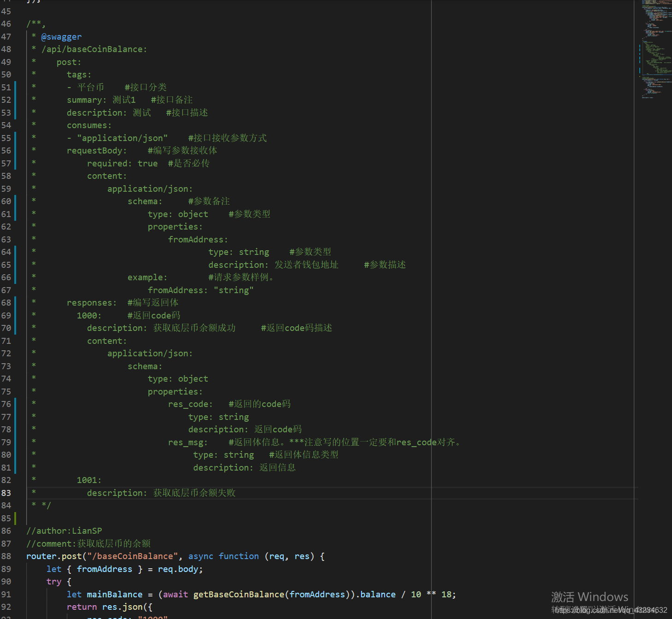Image resolution: width=672 pixels, height=619 pixels.
Task: Click 'description: 返回code码' on line 78
Action: (245, 430)
